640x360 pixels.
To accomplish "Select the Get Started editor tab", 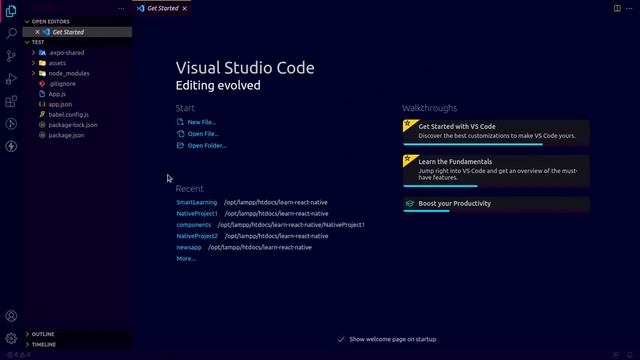I will (162, 8).
